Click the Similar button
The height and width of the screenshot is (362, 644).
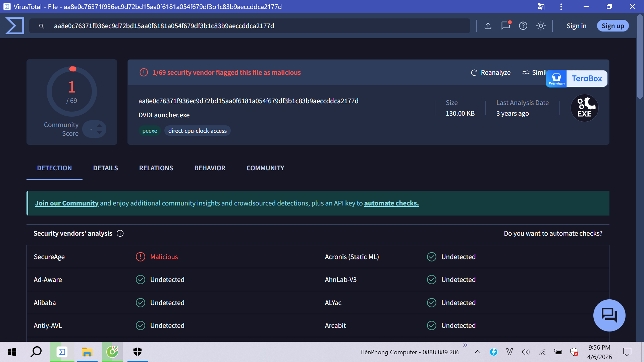(x=534, y=72)
